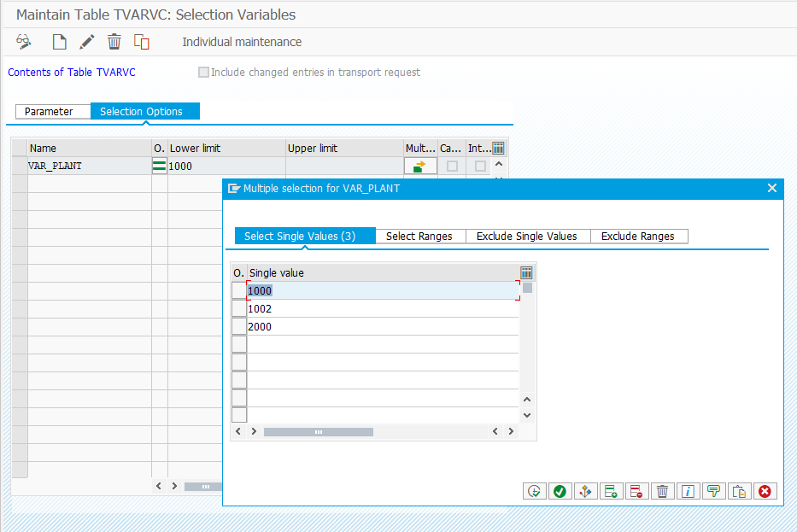Delete a row in the dialog
The width and height of the screenshot is (797, 532).
[x=636, y=491]
